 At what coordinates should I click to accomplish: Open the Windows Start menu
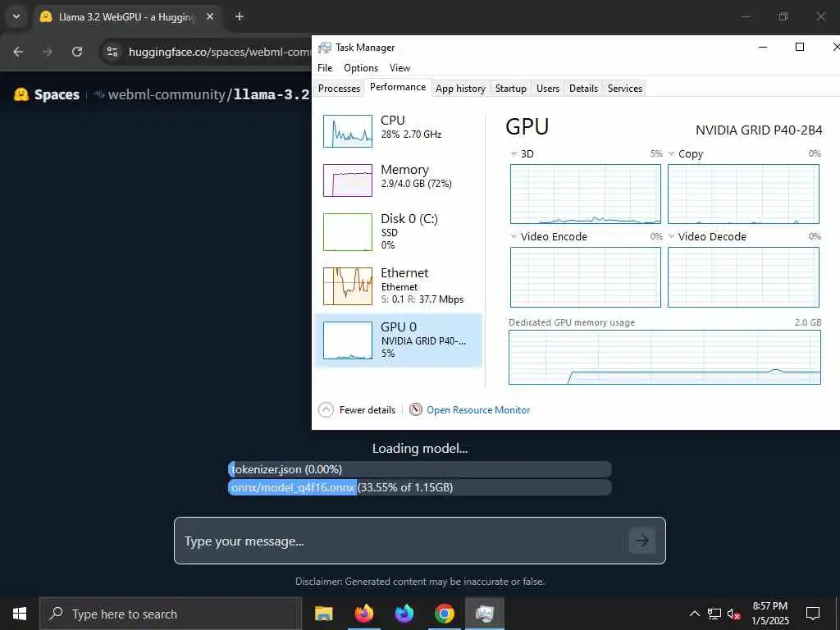(20, 614)
